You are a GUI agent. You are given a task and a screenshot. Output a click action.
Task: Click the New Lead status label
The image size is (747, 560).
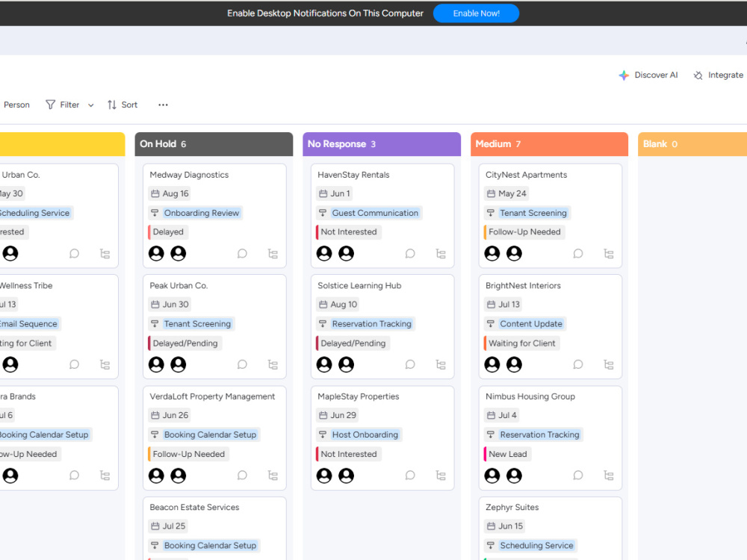click(507, 454)
